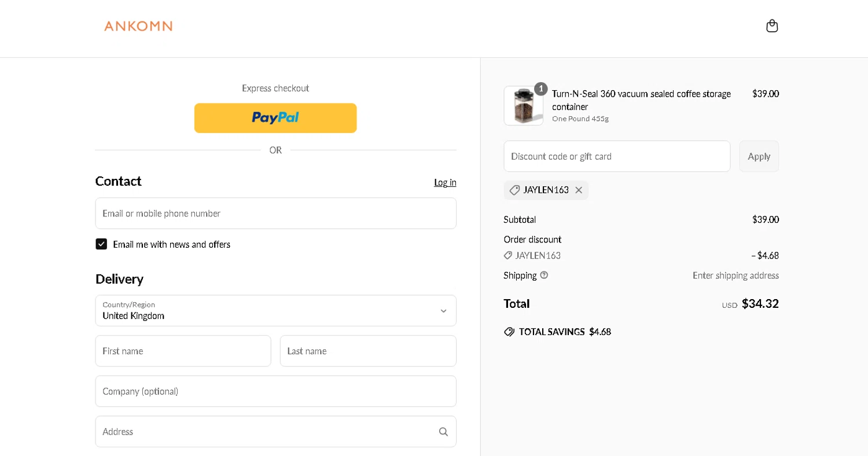
Task: Focus the First name field
Action: (x=183, y=351)
